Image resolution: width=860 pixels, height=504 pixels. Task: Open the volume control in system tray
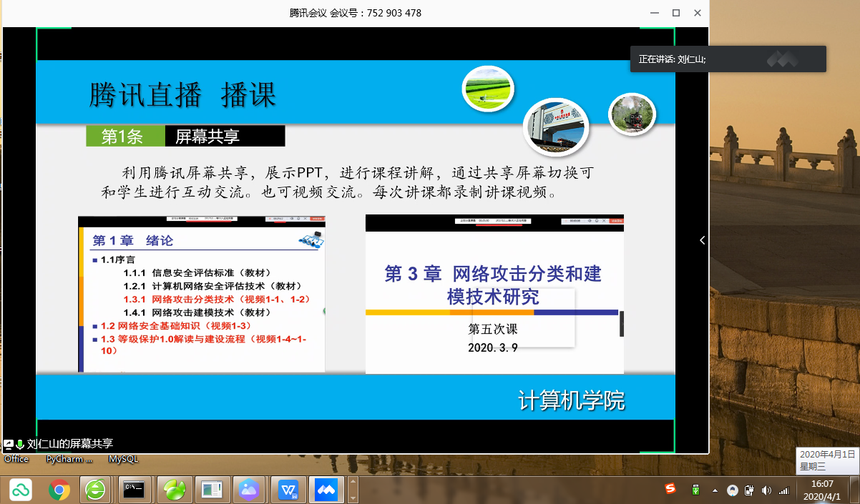click(x=766, y=490)
